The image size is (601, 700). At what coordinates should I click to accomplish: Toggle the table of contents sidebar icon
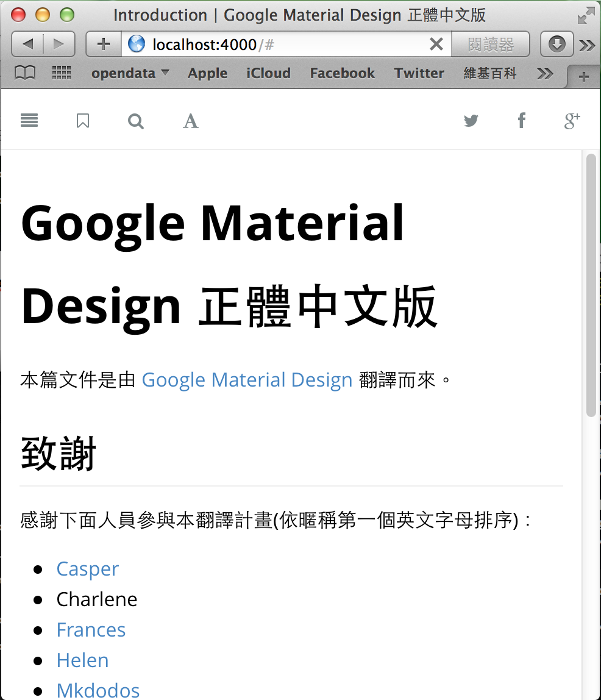[x=29, y=121]
